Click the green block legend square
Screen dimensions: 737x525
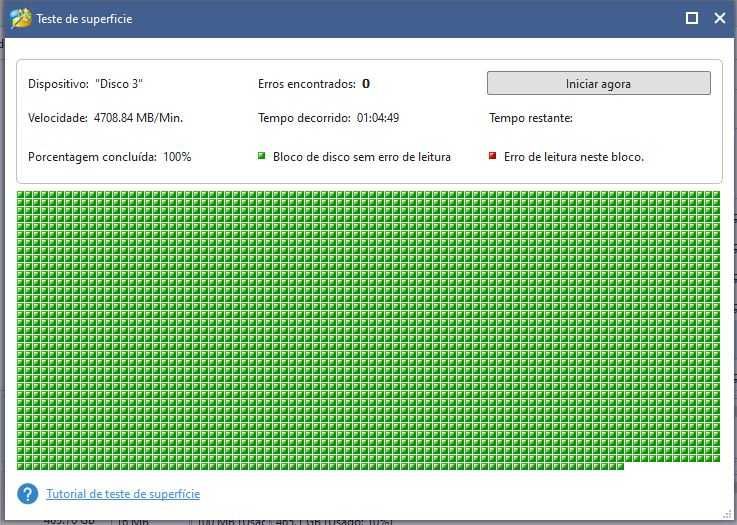tap(262, 156)
